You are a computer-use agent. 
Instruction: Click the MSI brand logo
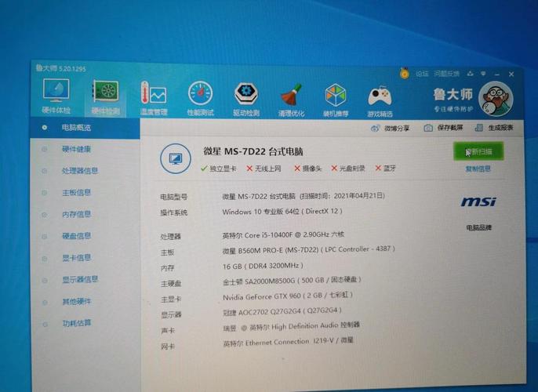click(478, 201)
